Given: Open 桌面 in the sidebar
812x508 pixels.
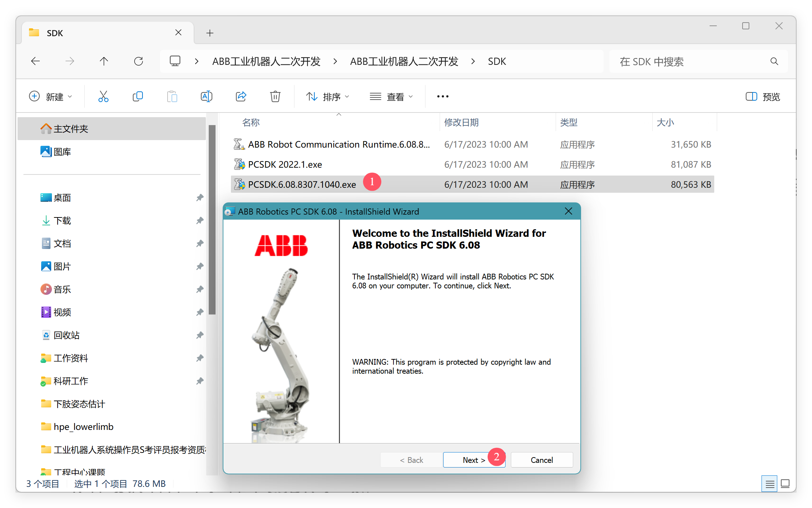Looking at the screenshot, I should click(x=56, y=197).
